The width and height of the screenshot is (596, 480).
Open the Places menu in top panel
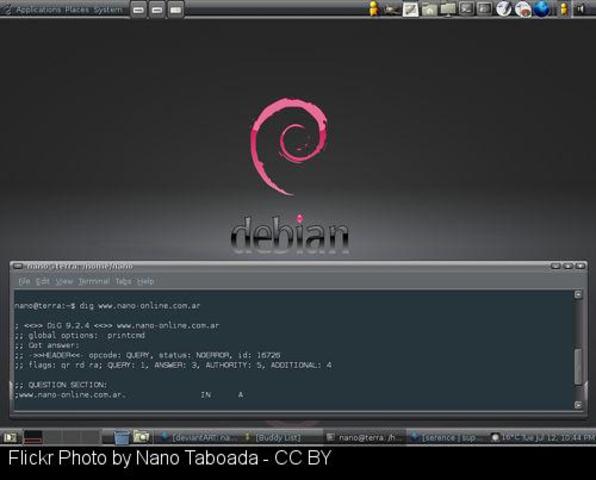click(77, 10)
